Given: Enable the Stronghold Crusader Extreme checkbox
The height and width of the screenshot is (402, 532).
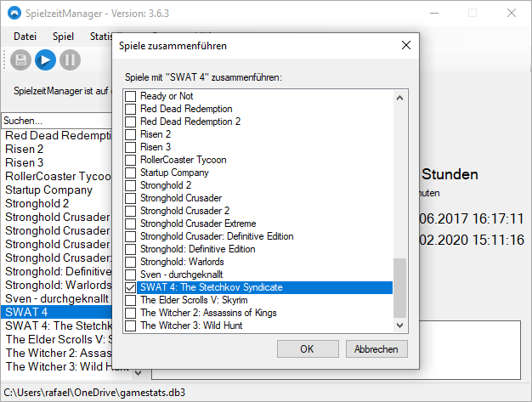Looking at the screenshot, I should [130, 224].
